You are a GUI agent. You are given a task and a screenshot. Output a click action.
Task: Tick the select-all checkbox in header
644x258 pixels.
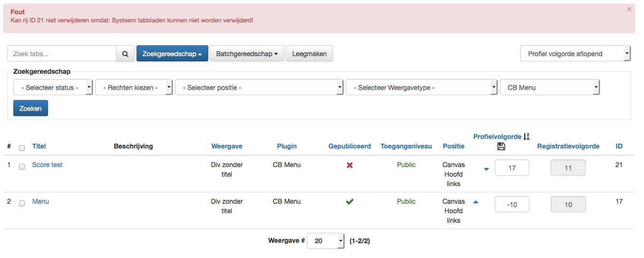click(x=22, y=148)
